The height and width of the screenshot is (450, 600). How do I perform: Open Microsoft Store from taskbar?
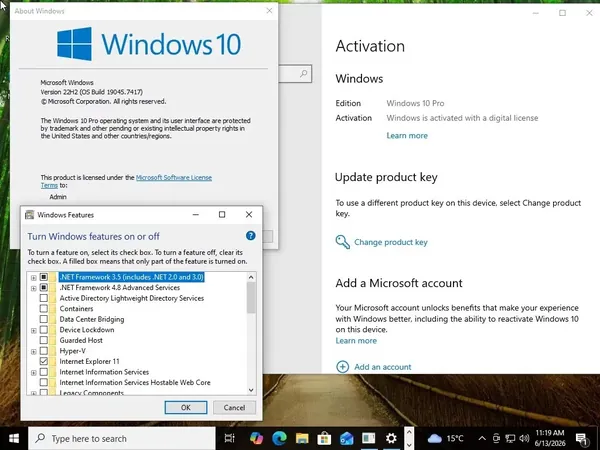click(x=324, y=438)
